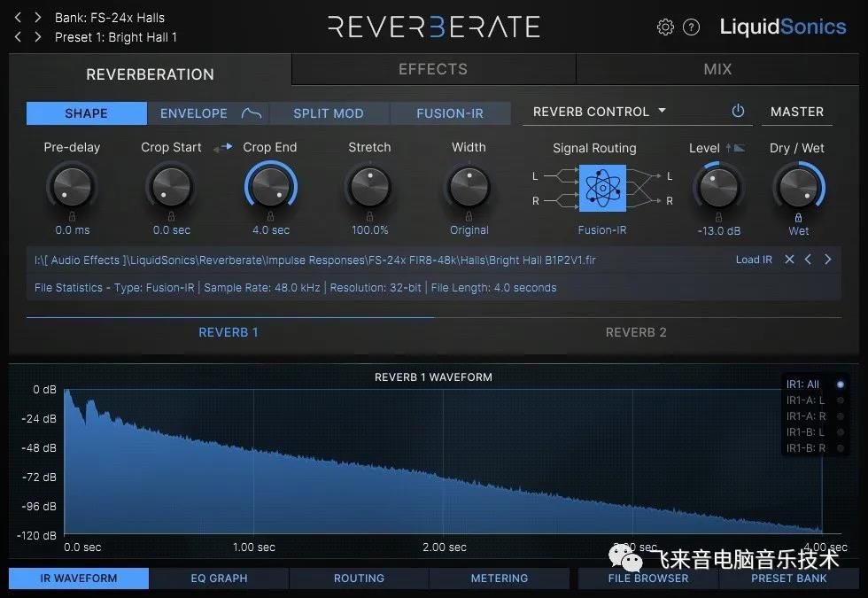This screenshot has height=598, width=868.
Task: Select IR1-A: R waveform view
Action: click(x=815, y=416)
